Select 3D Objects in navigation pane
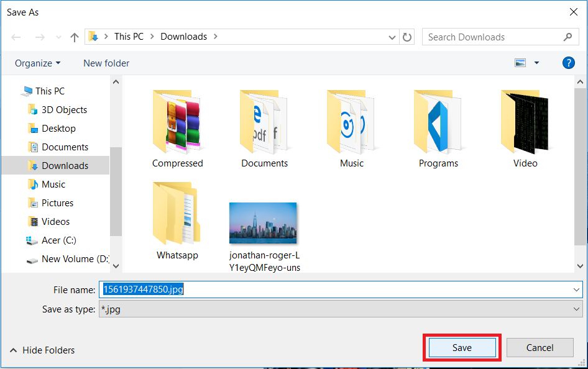The image size is (588, 369). coord(64,110)
